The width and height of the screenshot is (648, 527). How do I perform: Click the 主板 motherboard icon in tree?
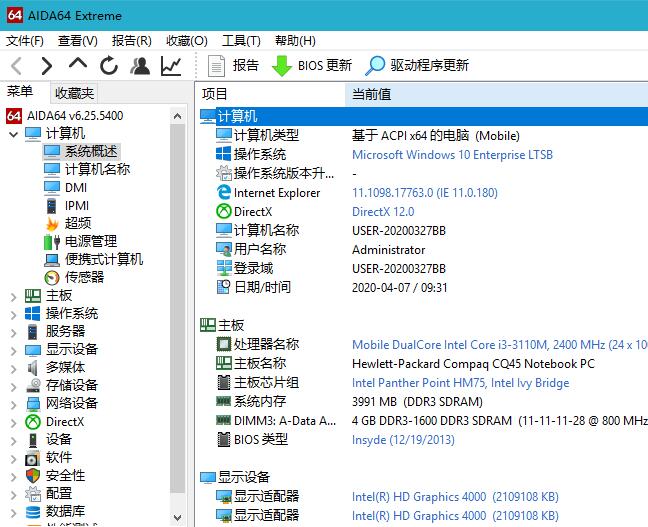33,296
